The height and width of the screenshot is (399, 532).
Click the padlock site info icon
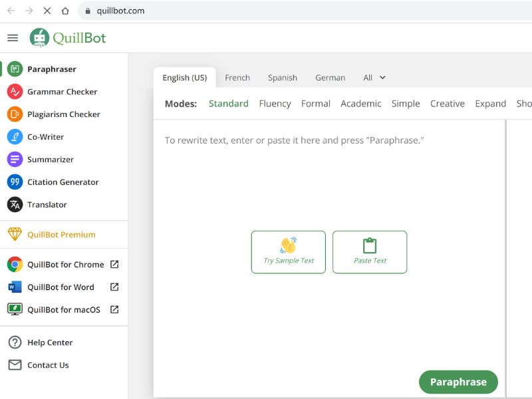(88, 11)
